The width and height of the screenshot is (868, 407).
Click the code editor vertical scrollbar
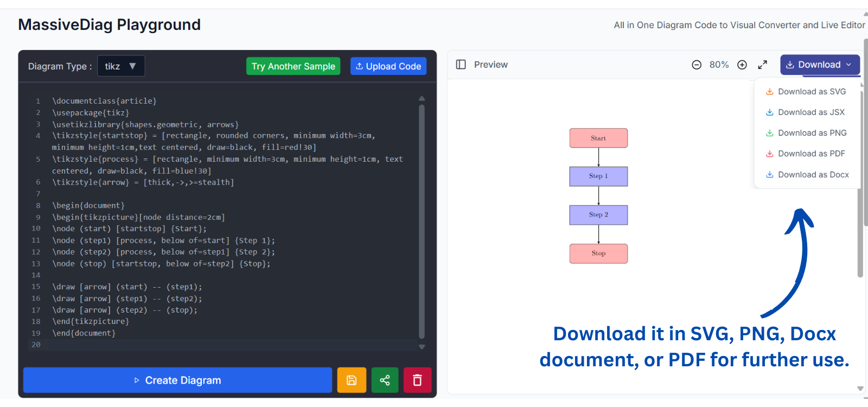coord(422,221)
